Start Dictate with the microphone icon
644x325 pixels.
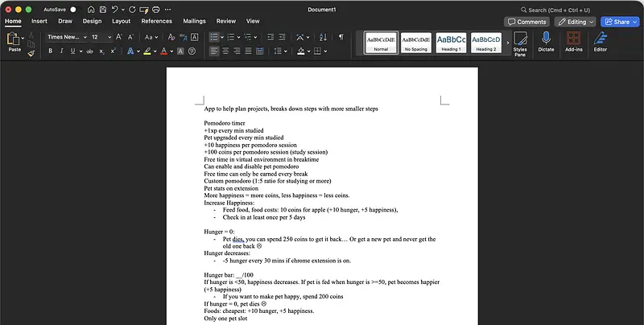546,43
